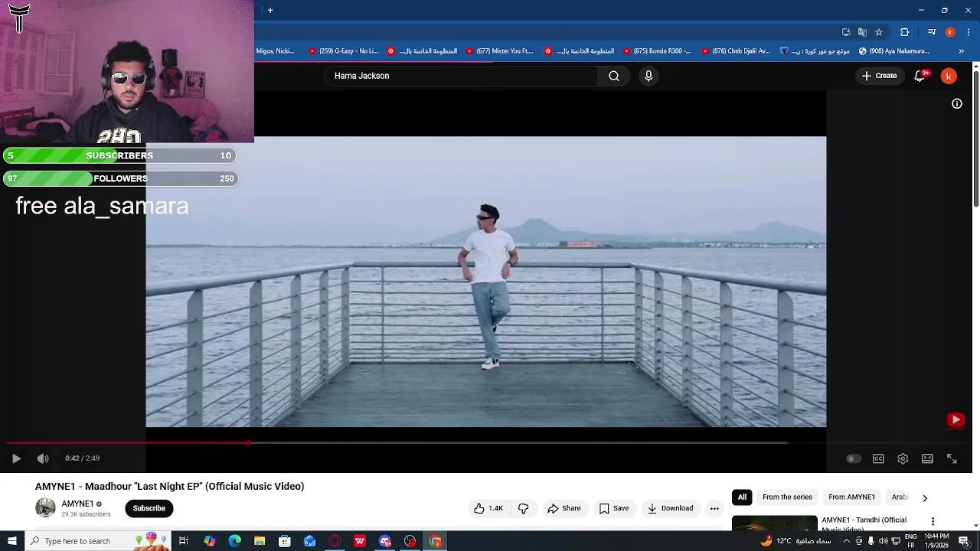Open options for AMYNE1 Tamdhi suggested video

pyautogui.click(x=933, y=521)
